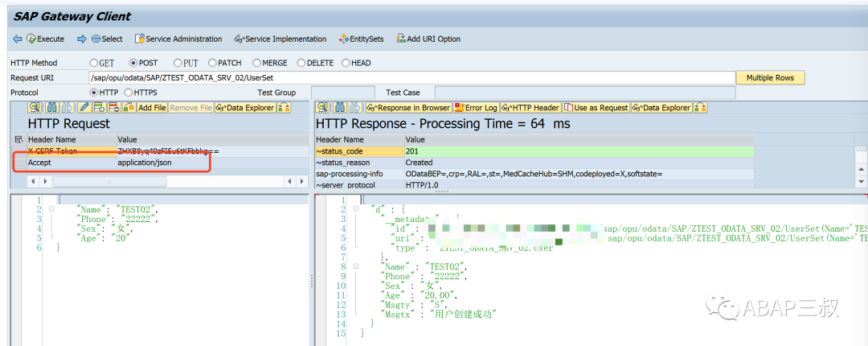The width and height of the screenshot is (868, 346).
Task: Click the Remove File button
Action: pos(191,108)
